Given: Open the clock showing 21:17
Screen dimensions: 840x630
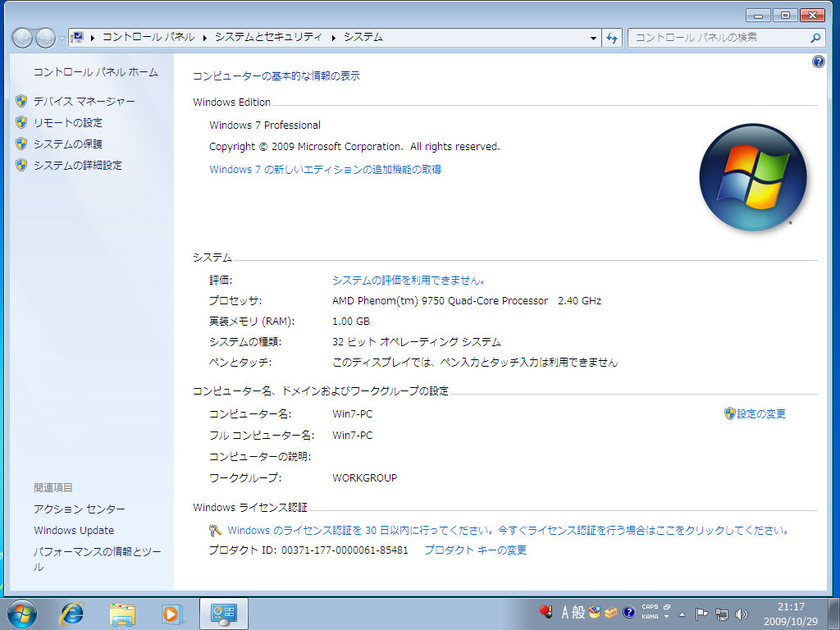Looking at the screenshot, I should (x=791, y=614).
